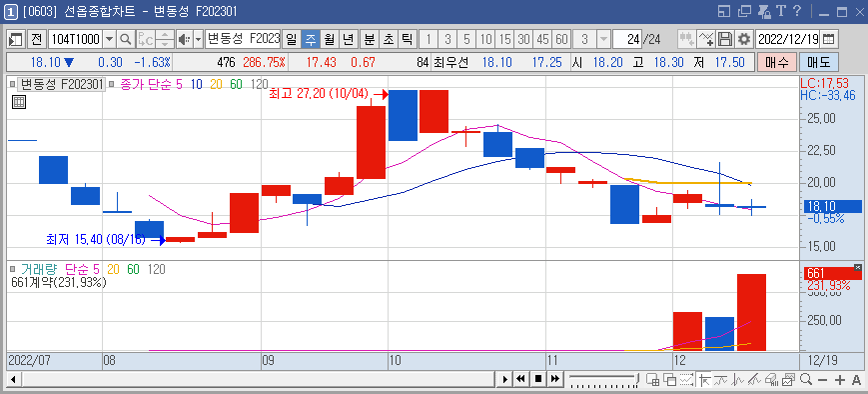
Task: Open help with question mark icon
Action: [x=797, y=11]
